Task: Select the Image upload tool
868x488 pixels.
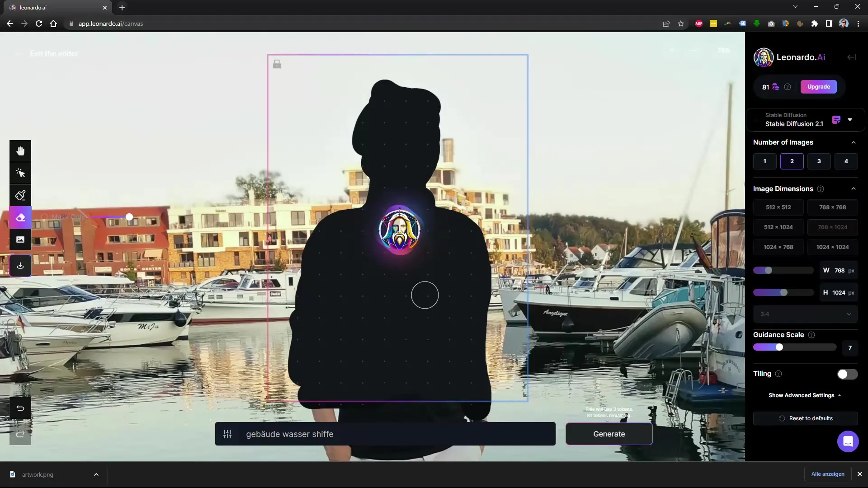Action: [20, 240]
